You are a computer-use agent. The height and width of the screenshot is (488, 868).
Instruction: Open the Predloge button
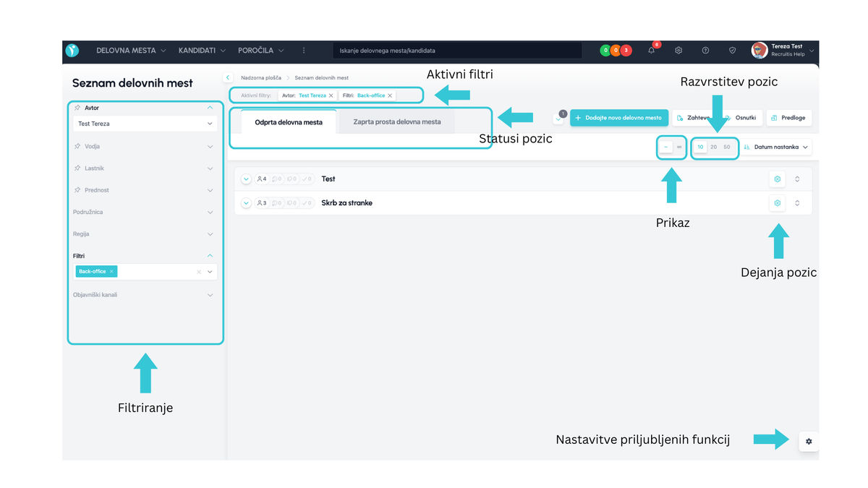788,118
